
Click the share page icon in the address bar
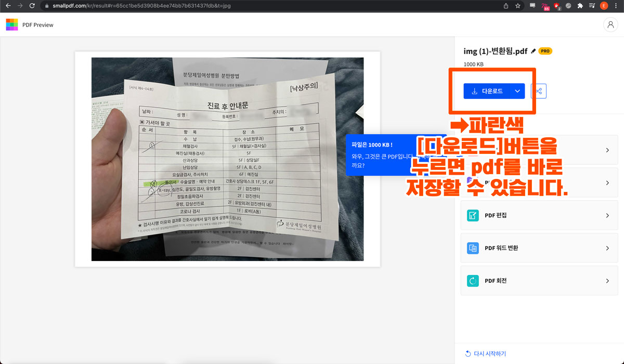point(506,6)
